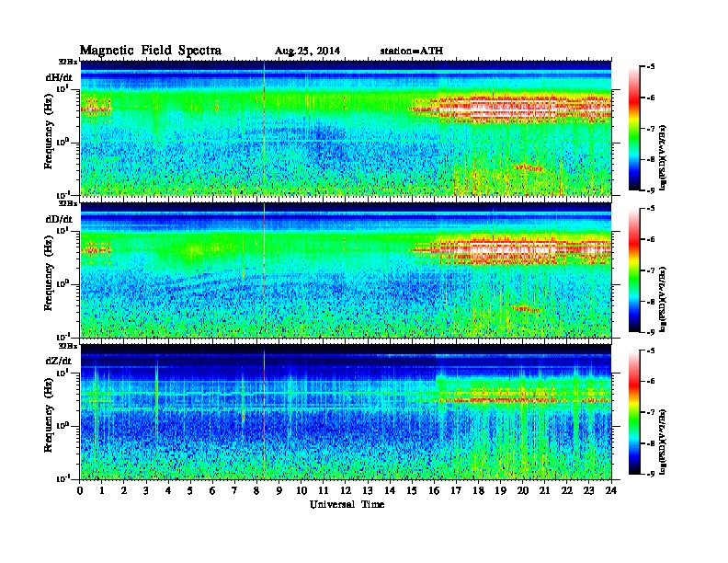Click the '-7' tick on the dD/dt color bar

pos(651,270)
